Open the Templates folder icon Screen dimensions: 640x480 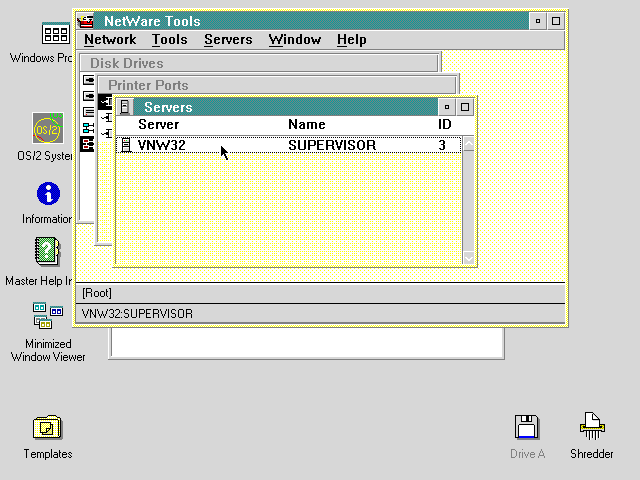tap(47, 427)
